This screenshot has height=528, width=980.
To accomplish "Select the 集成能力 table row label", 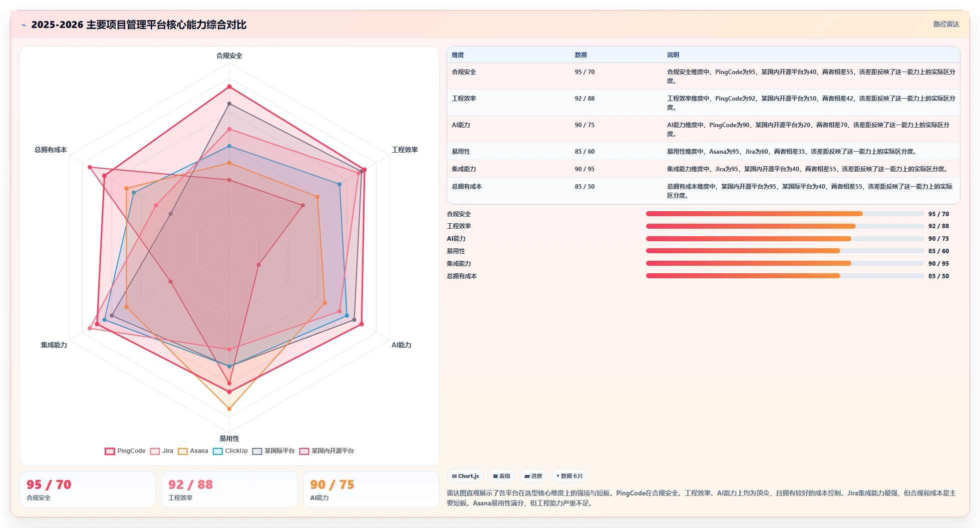I will pyautogui.click(x=464, y=169).
